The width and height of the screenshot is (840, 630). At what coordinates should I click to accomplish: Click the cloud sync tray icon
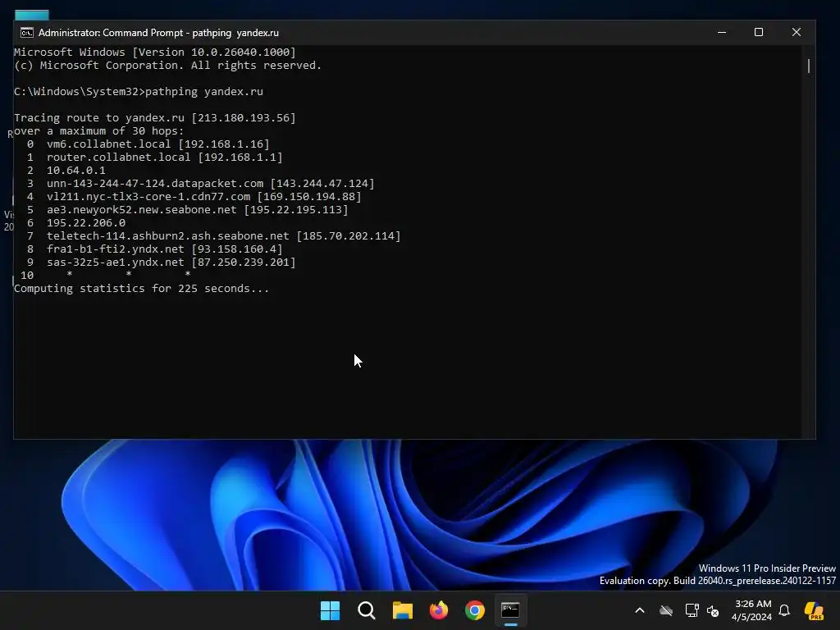pyautogui.click(x=666, y=610)
